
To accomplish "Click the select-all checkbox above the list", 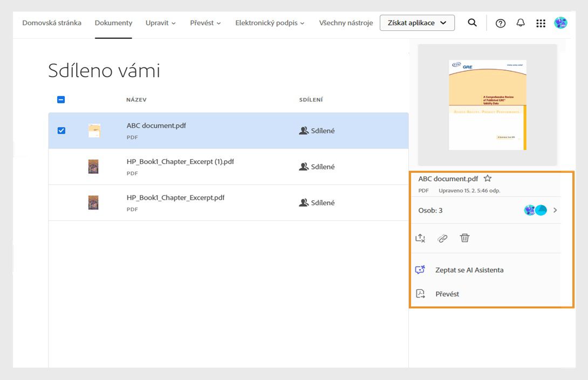I will click(x=60, y=99).
